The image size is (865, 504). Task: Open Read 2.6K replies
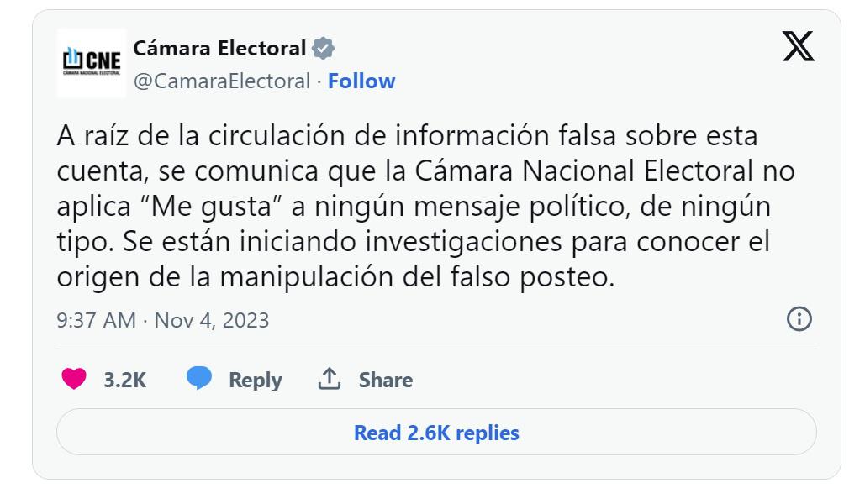point(436,433)
